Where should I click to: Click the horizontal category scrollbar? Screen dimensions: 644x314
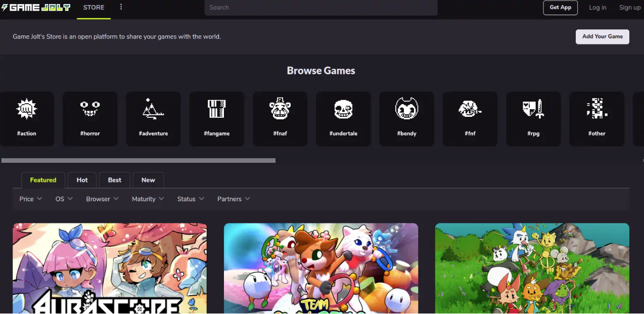pyautogui.click(x=139, y=160)
